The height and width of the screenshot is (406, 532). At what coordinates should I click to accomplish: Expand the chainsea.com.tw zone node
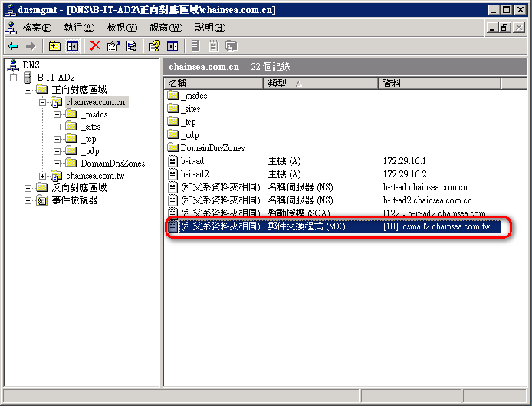pos(43,176)
